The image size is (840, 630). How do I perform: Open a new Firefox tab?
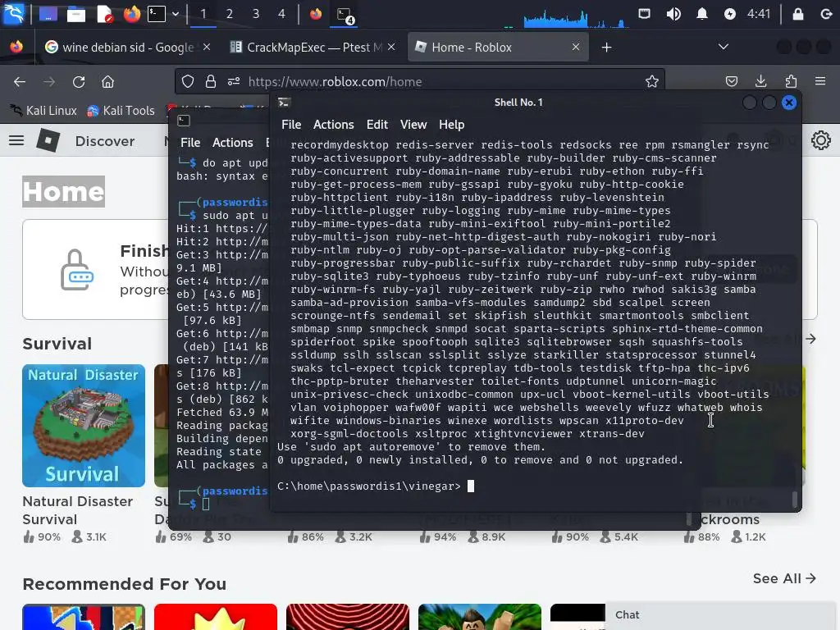(606, 47)
